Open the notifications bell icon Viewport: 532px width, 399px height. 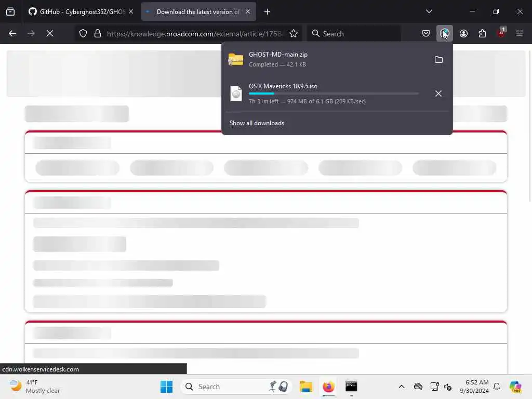pos(497,387)
